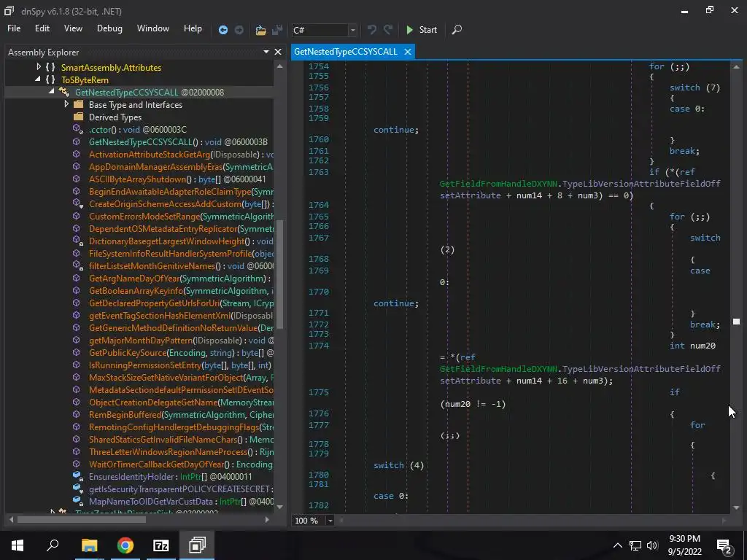The width and height of the screenshot is (747, 560).
Task: Click IsRunningPermissionSetEntry method icon
Action: tap(76, 365)
